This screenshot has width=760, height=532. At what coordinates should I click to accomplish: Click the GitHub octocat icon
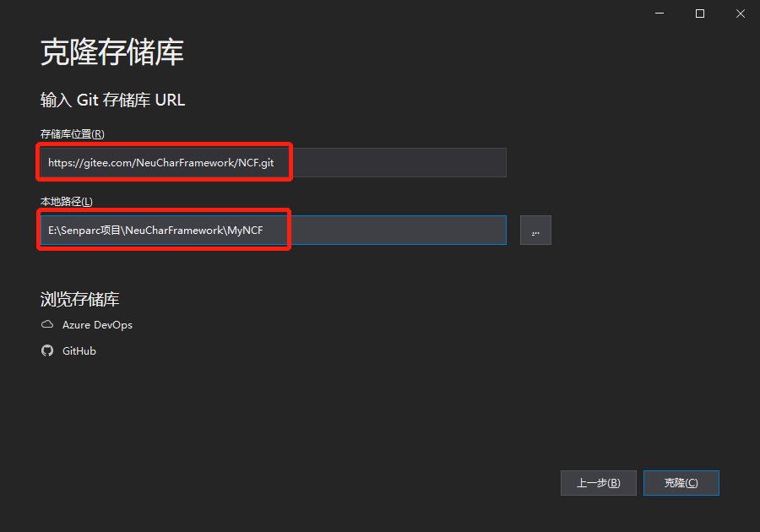(x=47, y=350)
